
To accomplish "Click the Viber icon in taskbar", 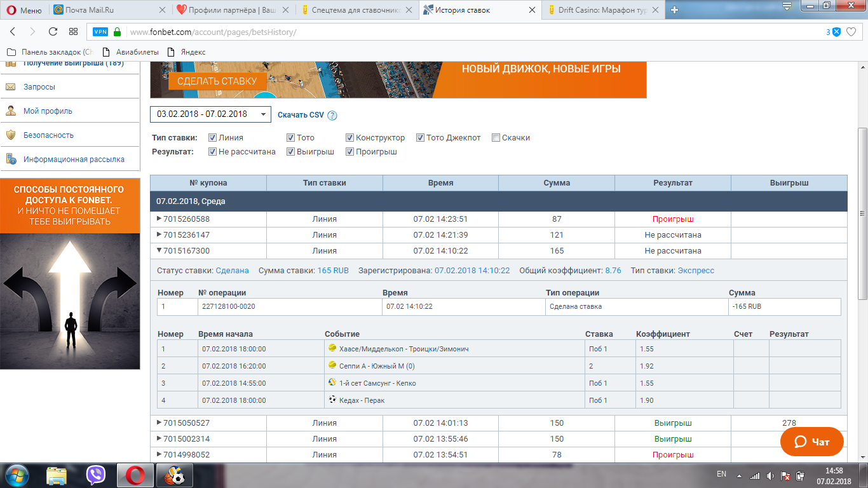I will click(x=96, y=475).
